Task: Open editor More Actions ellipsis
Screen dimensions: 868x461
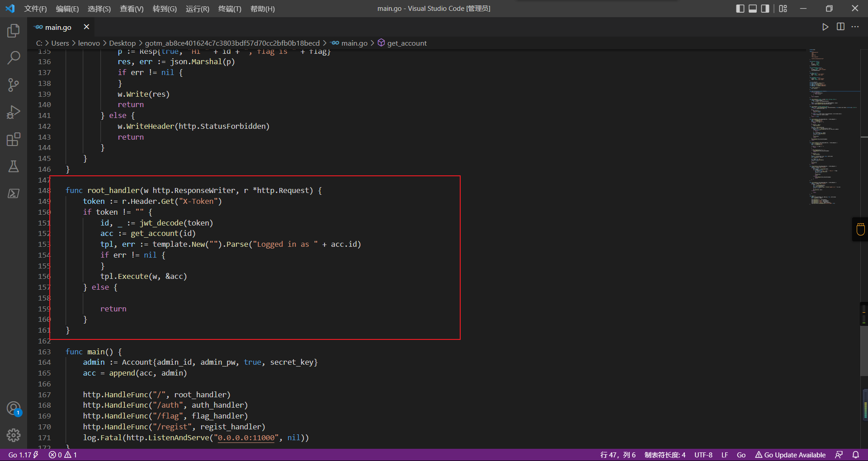Action: (x=855, y=27)
